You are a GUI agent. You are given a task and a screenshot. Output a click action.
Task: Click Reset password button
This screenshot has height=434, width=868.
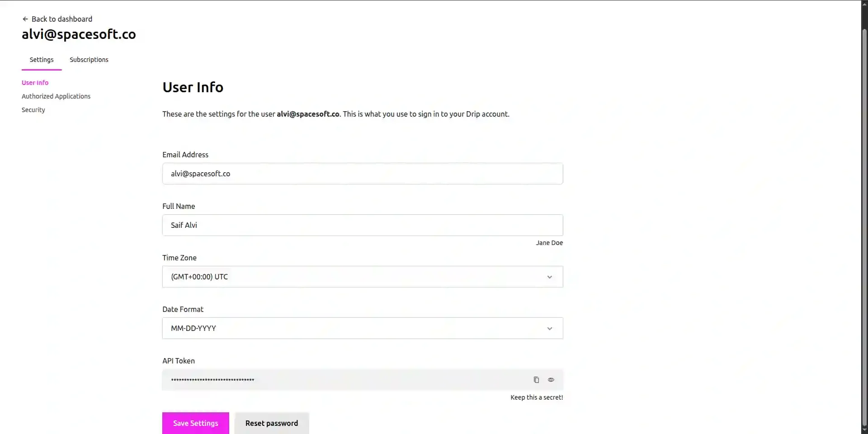pos(272,423)
